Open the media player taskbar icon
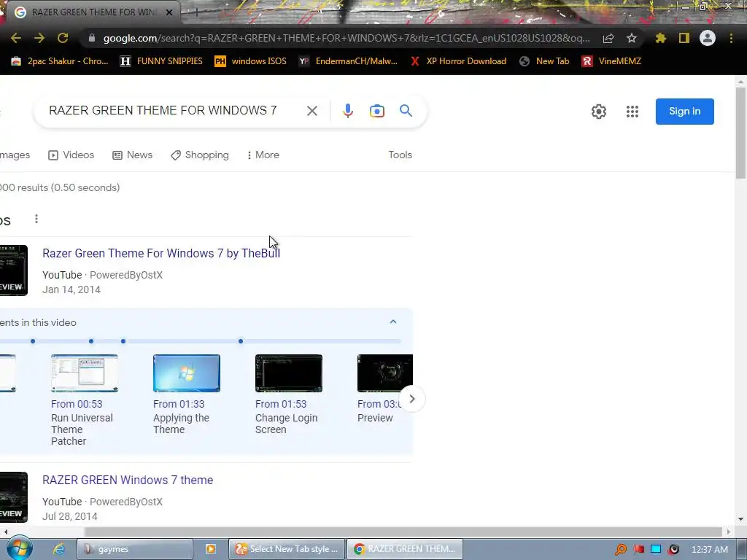747x560 pixels. [211, 549]
